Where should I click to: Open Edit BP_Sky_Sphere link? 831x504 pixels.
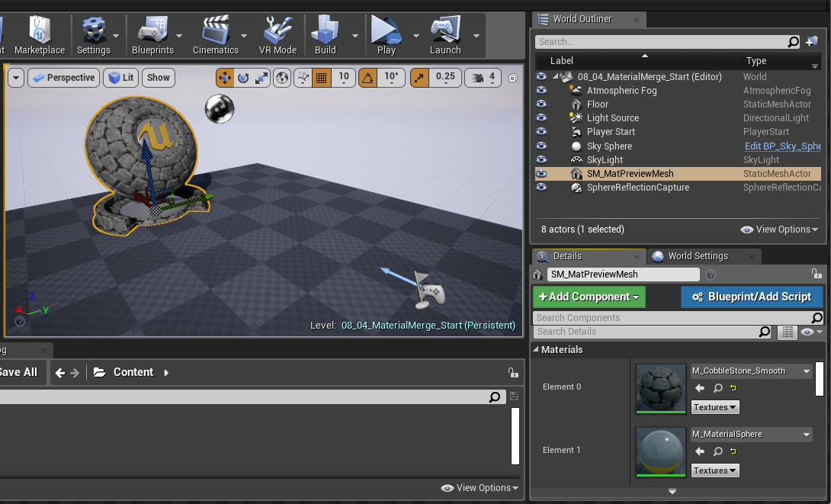click(782, 146)
